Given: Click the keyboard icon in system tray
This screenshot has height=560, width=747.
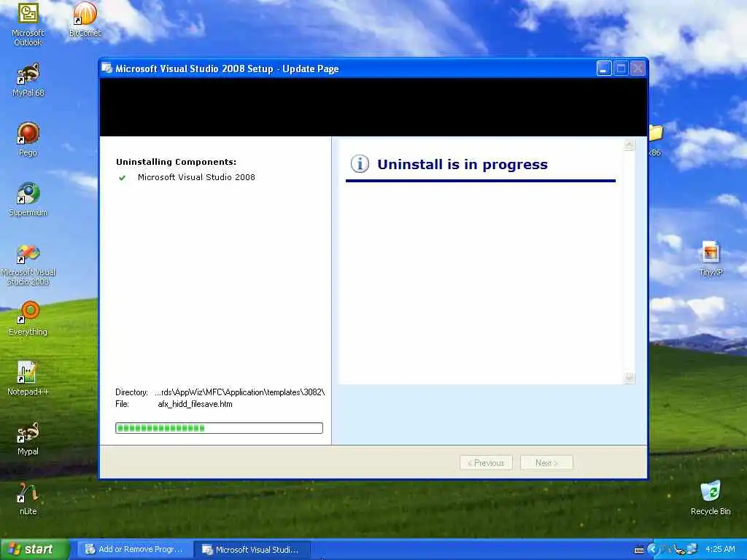Looking at the screenshot, I should pos(639,550).
